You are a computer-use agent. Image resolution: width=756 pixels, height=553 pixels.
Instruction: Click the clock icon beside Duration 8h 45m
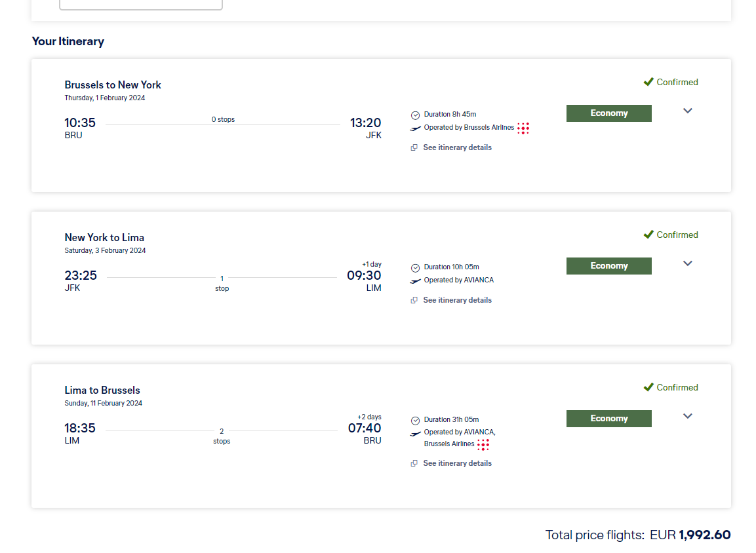click(x=415, y=115)
